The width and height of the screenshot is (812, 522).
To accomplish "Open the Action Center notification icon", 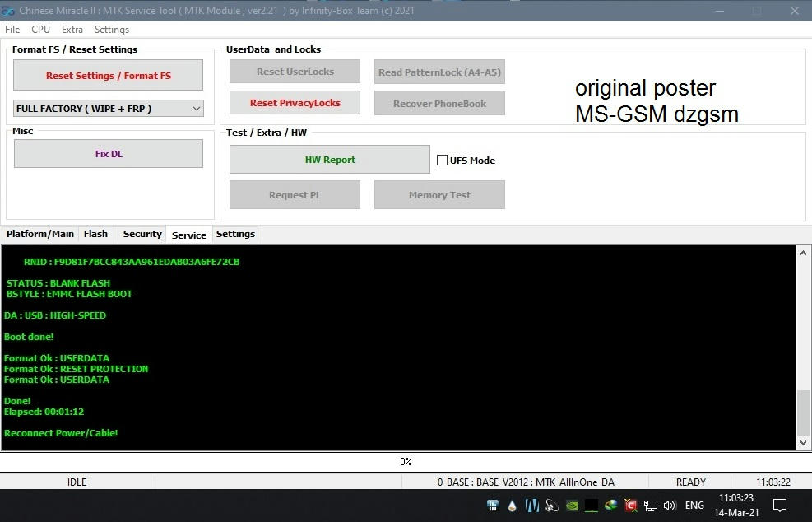I will [778, 505].
